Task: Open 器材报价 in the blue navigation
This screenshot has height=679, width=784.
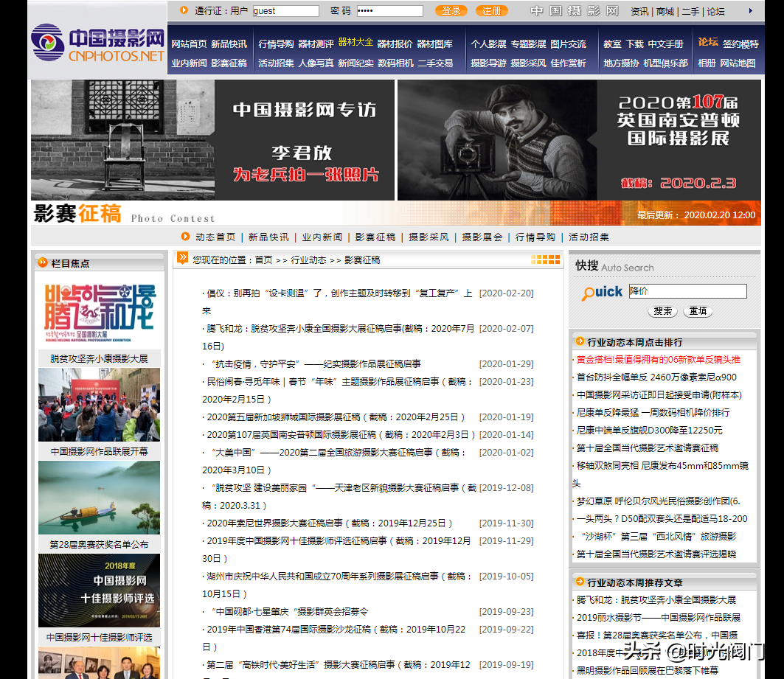Action: [395, 44]
